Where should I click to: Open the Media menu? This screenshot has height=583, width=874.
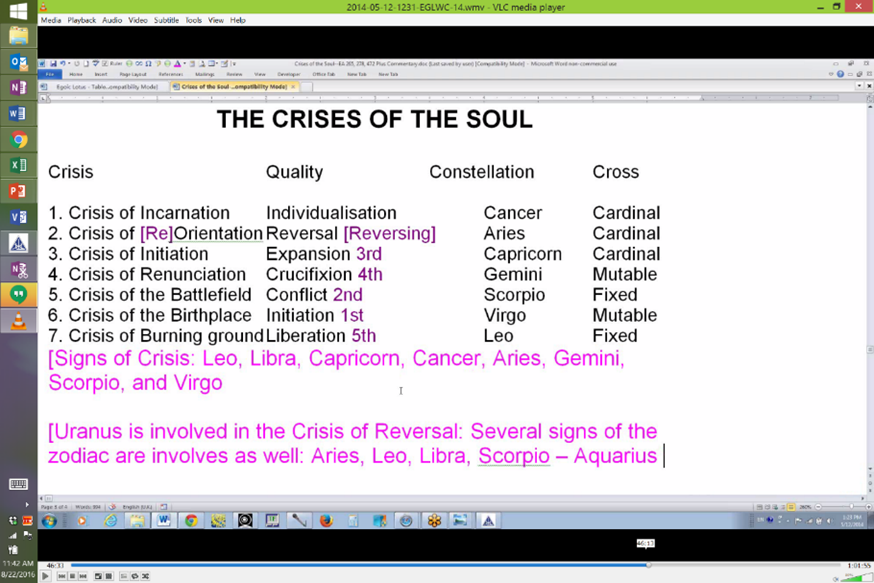click(50, 20)
